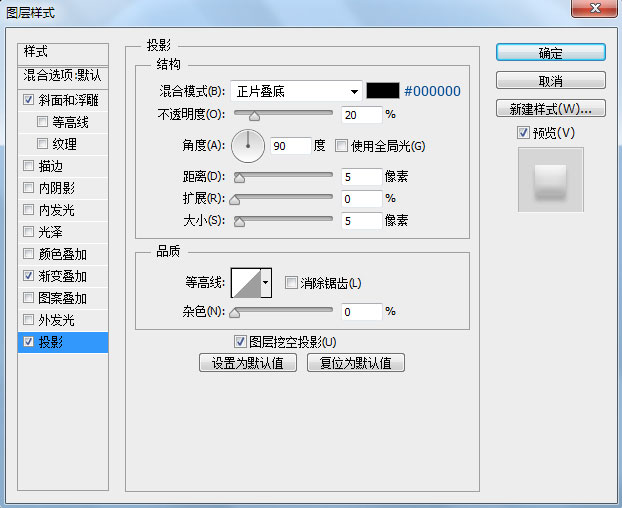Image resolution: width=622 pixels, height=508 pixels.
Task: Click the 扩展 slider handle
Action: (x=235, y=199)
